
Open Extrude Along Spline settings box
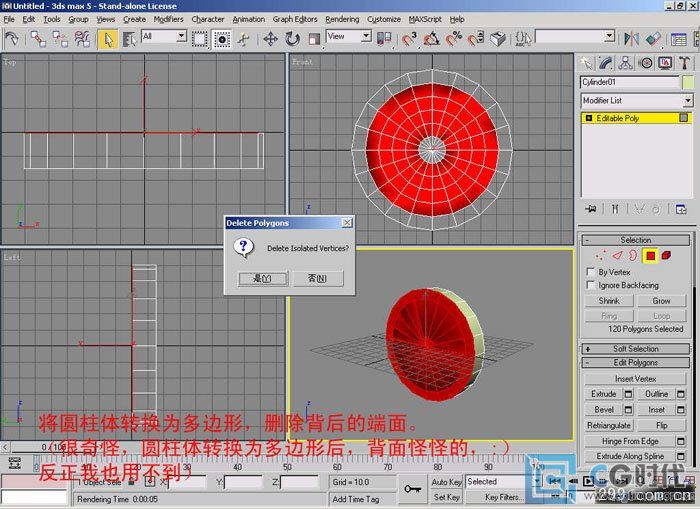(x=680, y=456)
